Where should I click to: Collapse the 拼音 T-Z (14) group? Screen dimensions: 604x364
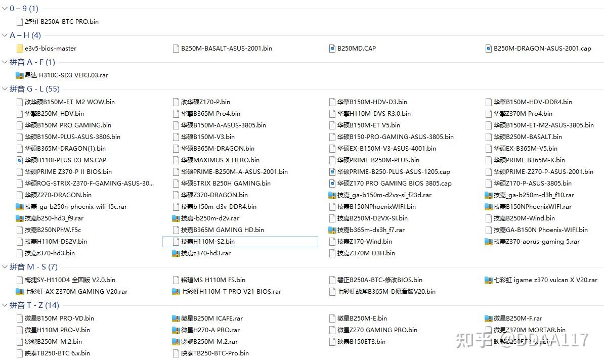(4, 305)
